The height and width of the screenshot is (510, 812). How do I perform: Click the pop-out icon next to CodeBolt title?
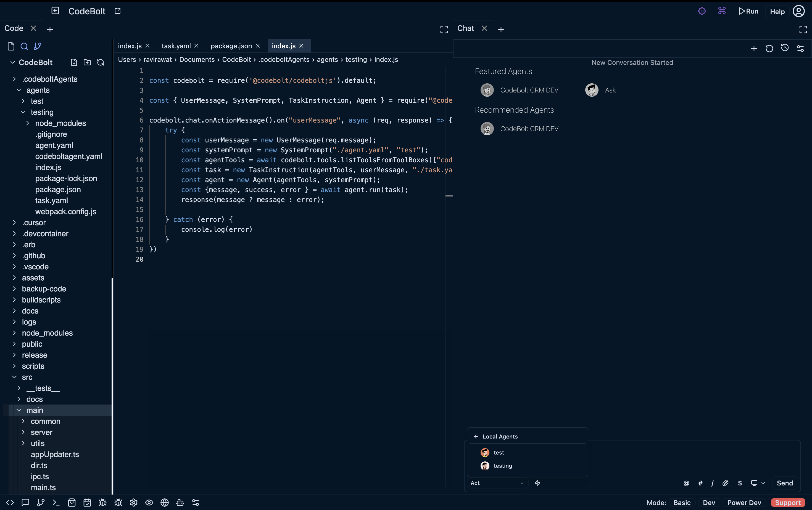point(118,11)
